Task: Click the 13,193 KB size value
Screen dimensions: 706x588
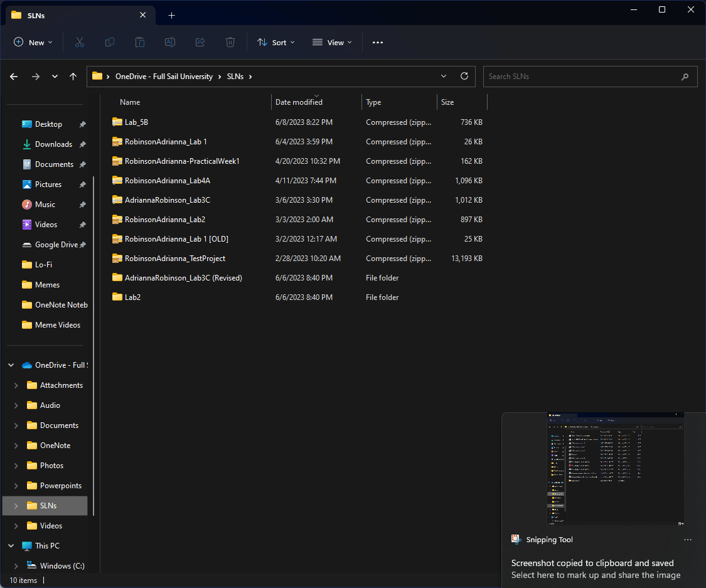Action: point(466,259)
